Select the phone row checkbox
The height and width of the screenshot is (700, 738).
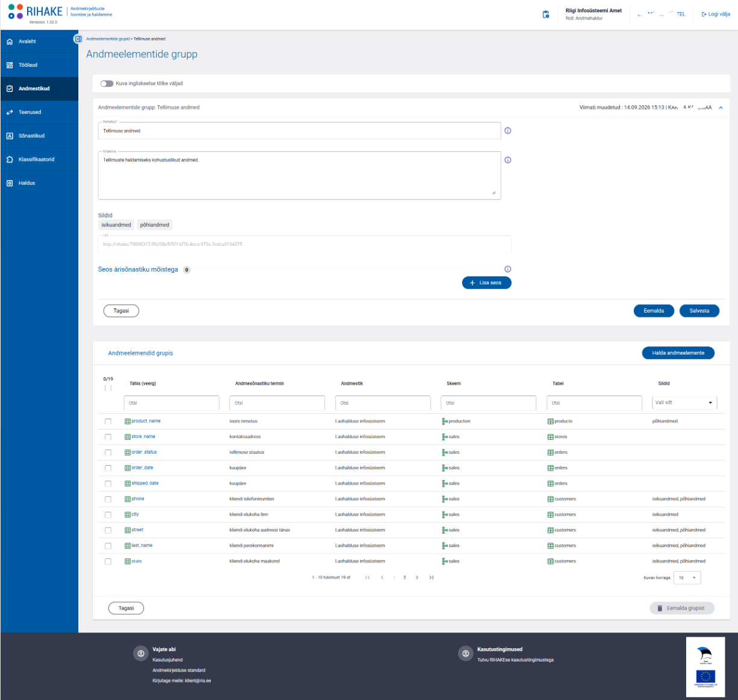coord(108,499)
